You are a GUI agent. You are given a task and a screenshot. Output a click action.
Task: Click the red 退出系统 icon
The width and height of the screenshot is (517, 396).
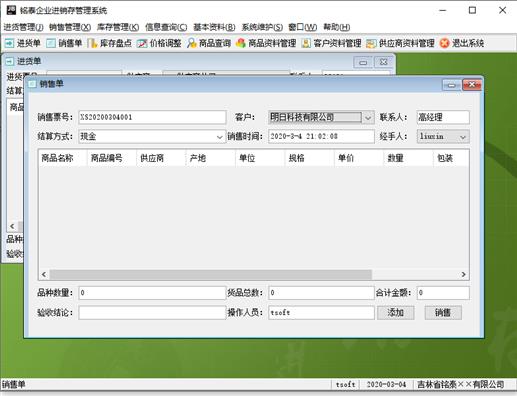click(x=444, y=43)
